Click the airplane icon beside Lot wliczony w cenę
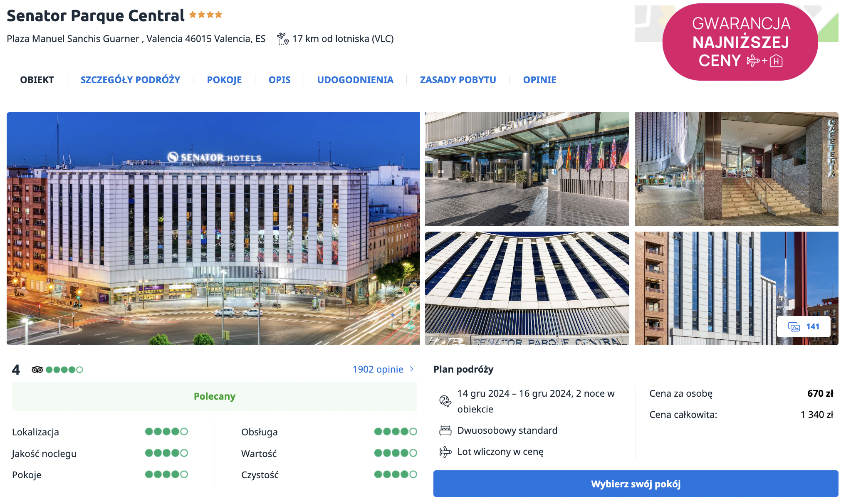The image size is (846, 504). point(445,452)
